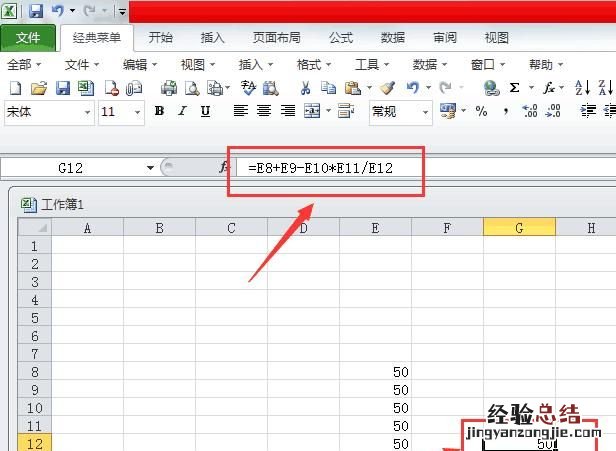The height and width of the screenshot is (451, 616).
Task: Switch to the 页面布局 ribbon tab
Action: 277,38
